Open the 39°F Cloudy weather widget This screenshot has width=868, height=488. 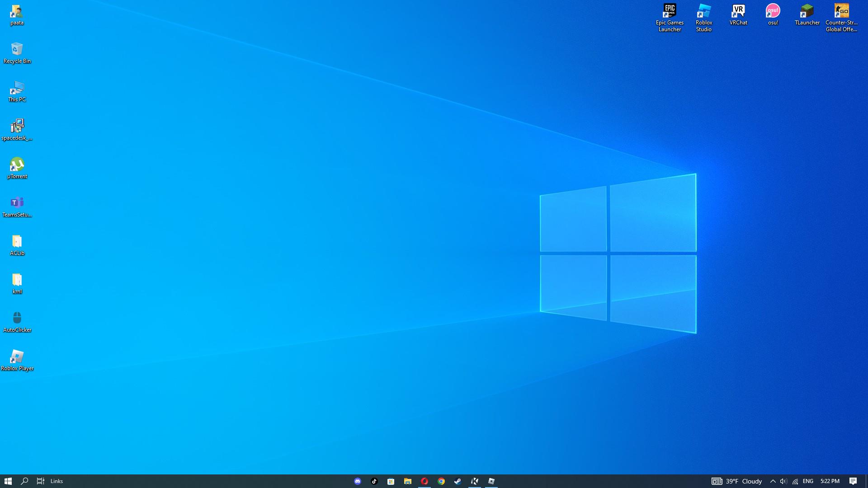(x=737, y=481)
